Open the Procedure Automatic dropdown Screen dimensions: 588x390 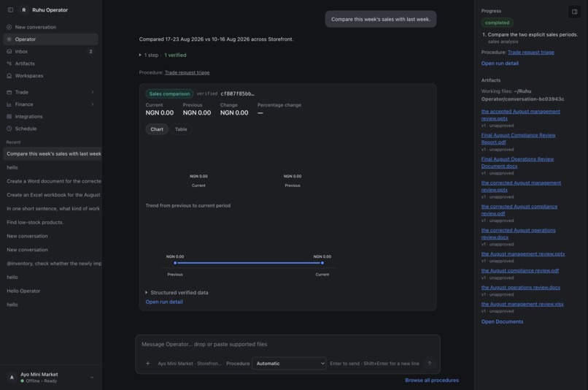click(289, 364)
